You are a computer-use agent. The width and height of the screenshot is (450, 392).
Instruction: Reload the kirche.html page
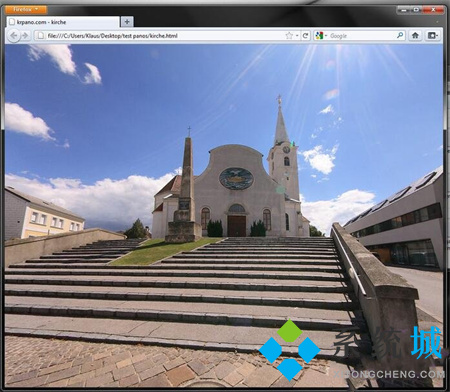pos(305,36)
